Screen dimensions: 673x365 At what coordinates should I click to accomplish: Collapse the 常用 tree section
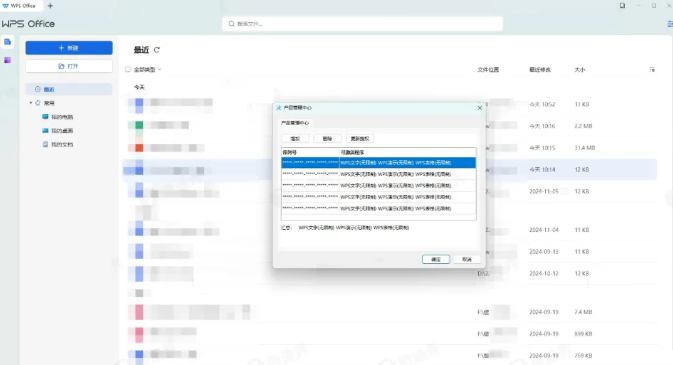tap(31, 103)
